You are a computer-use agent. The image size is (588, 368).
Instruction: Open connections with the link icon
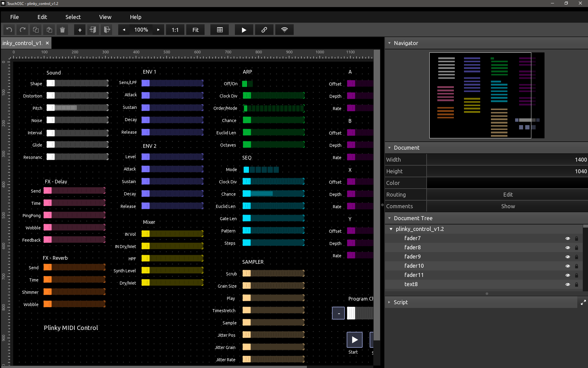coord(264,30)
